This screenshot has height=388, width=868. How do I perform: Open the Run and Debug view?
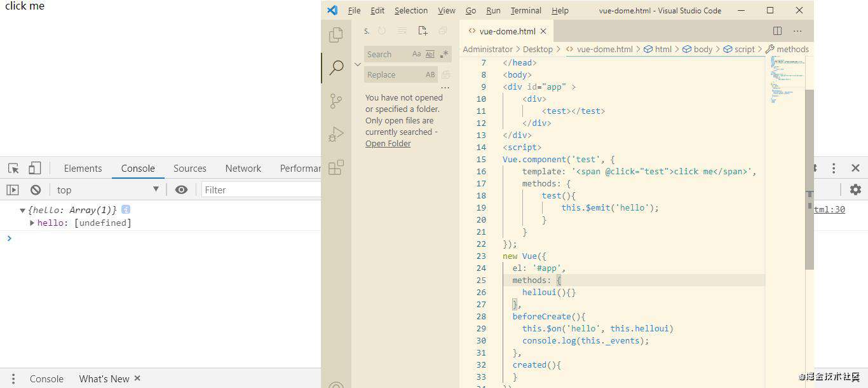pyautogui.click(x=336, y=134)
